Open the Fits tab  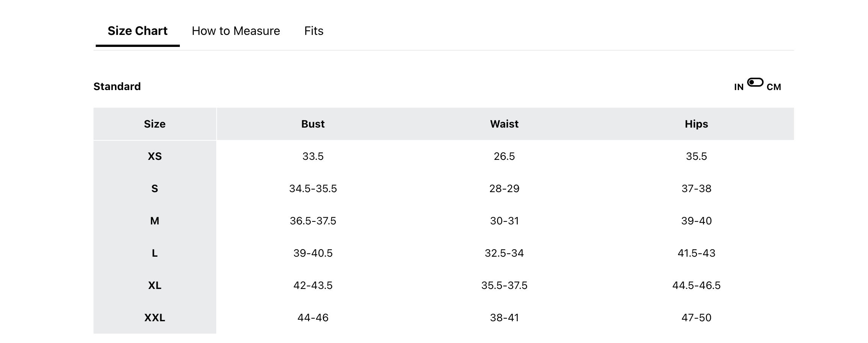pos(314,31)
